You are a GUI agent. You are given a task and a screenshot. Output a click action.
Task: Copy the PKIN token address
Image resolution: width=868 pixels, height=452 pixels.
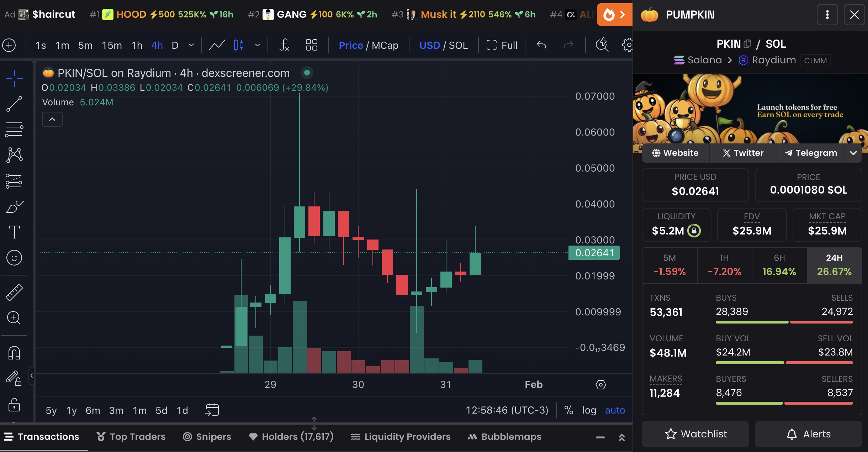747,44
